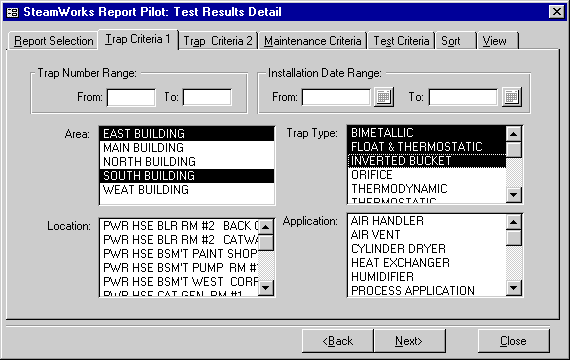
Task: Click Trap Number Range From field
Action: (131, 97)
